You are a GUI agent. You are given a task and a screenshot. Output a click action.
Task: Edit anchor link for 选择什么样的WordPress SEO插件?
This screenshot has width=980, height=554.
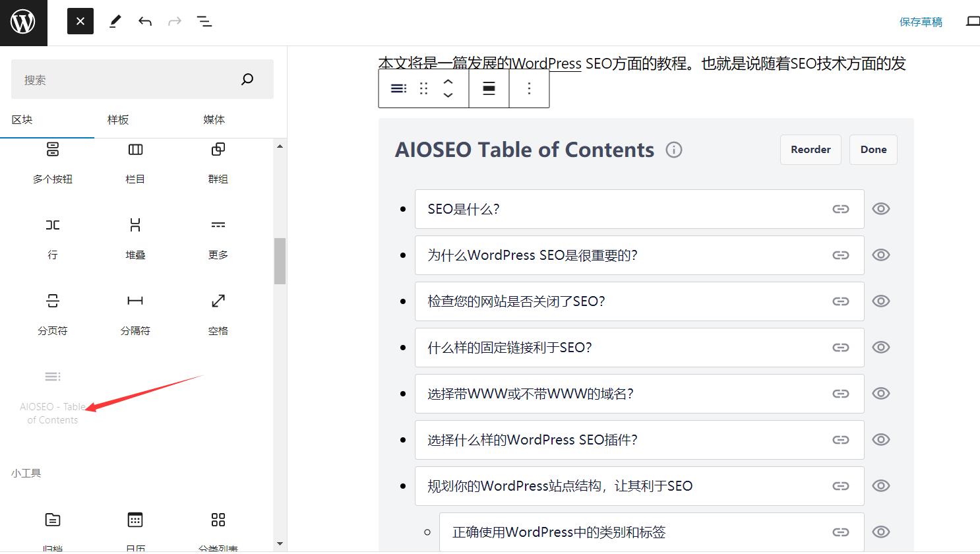pos(840,440)
